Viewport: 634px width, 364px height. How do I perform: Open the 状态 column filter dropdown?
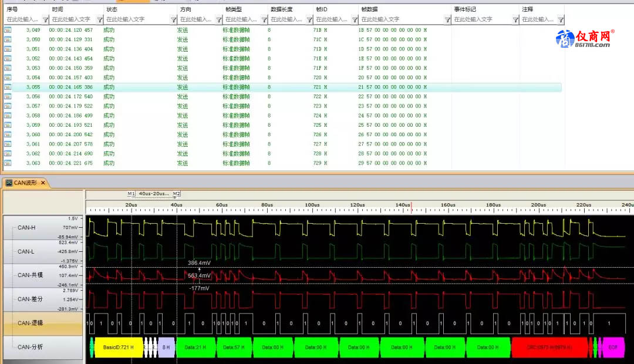(173, 20)
